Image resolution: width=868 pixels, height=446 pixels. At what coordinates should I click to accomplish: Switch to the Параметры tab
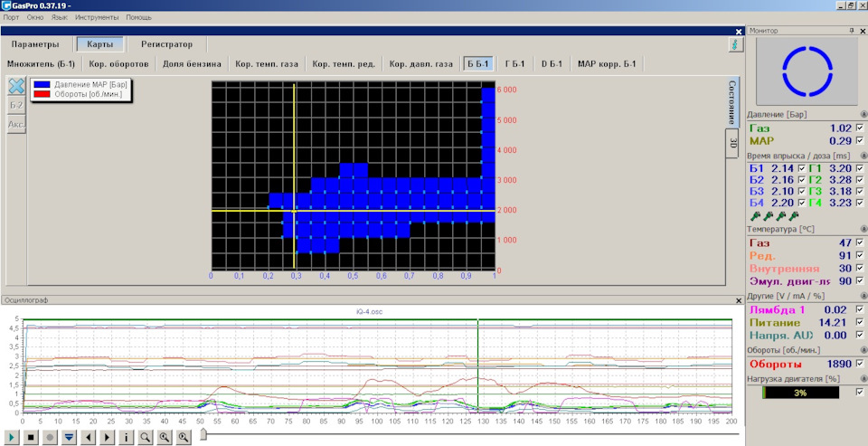[x=35, y=44]
